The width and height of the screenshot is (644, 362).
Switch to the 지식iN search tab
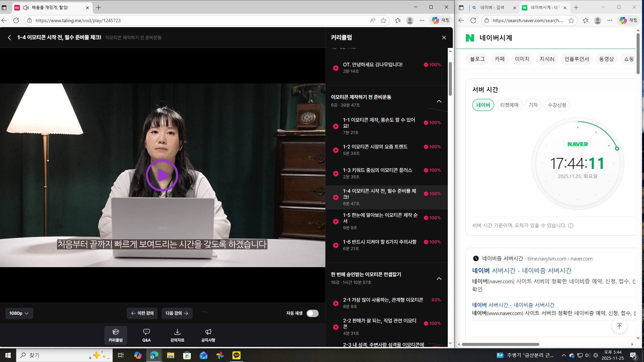[x=547, y=59]
